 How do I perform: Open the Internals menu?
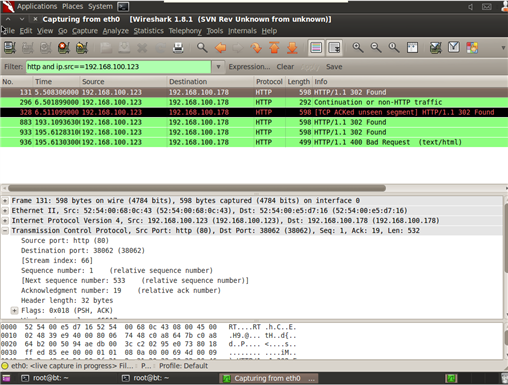(x=242, y=31)
